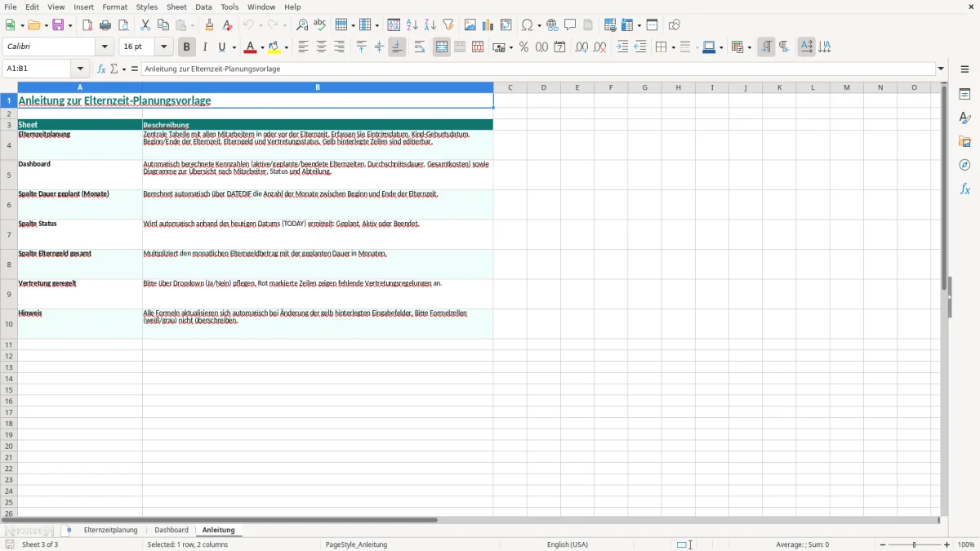
Task: Click zoom in plus button
Action: pyautogui.click(x=947, y=544)
